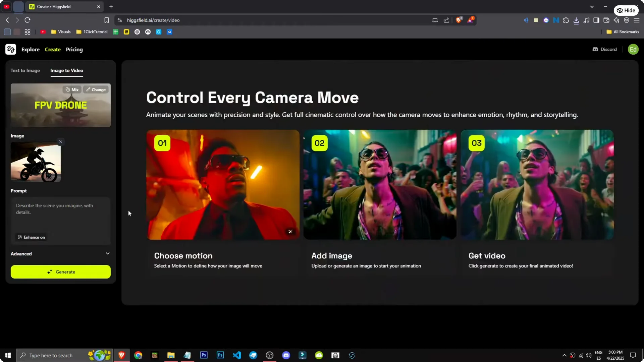Click the Brave Shields icon in the toolbar
This screenshot has width=644, height=362.
459,20
